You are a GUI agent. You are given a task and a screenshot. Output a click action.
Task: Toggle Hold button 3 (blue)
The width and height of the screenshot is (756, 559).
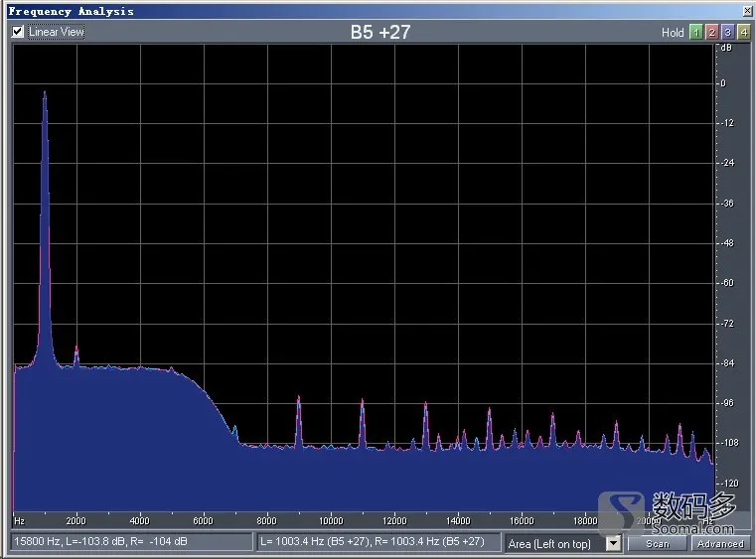point(728,33)
